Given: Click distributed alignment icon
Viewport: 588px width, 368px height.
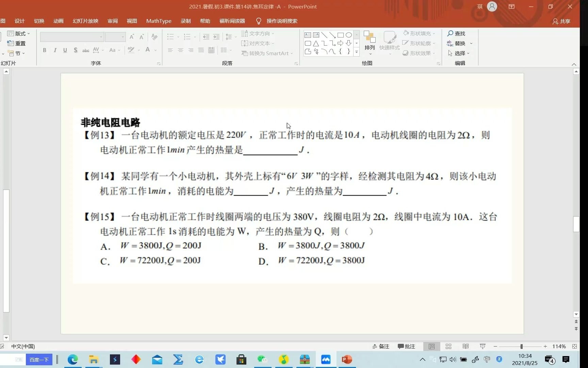Looking at the screenshot, I should (x=211, y=50).
